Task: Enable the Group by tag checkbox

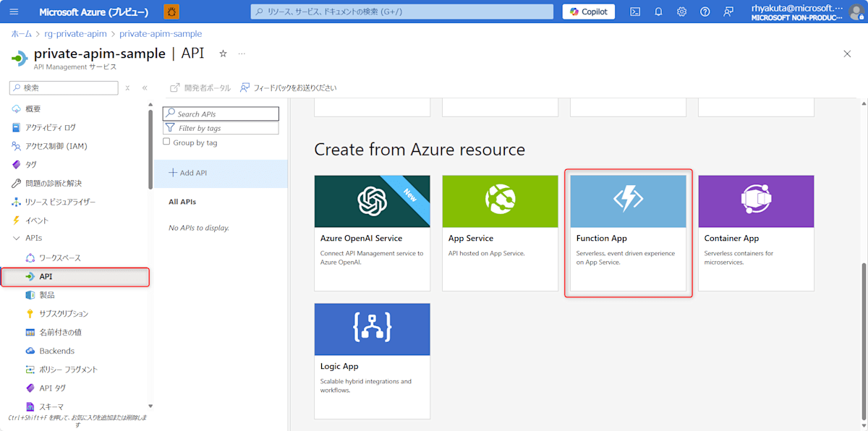Action: coord(166,142)
